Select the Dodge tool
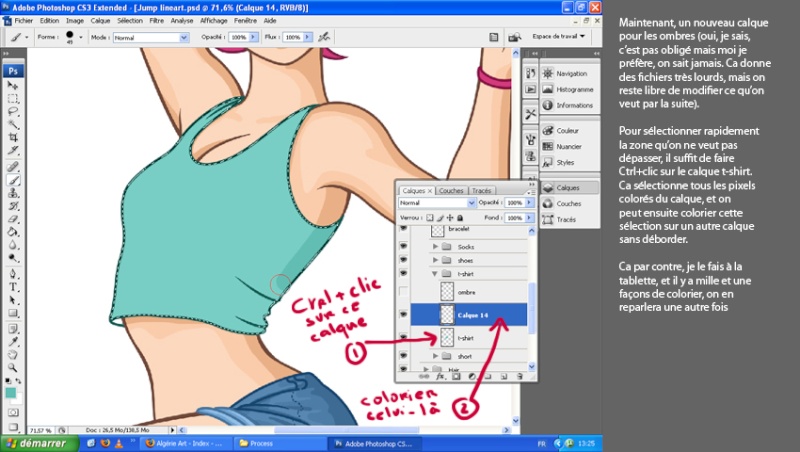 (x=13, y=258)
